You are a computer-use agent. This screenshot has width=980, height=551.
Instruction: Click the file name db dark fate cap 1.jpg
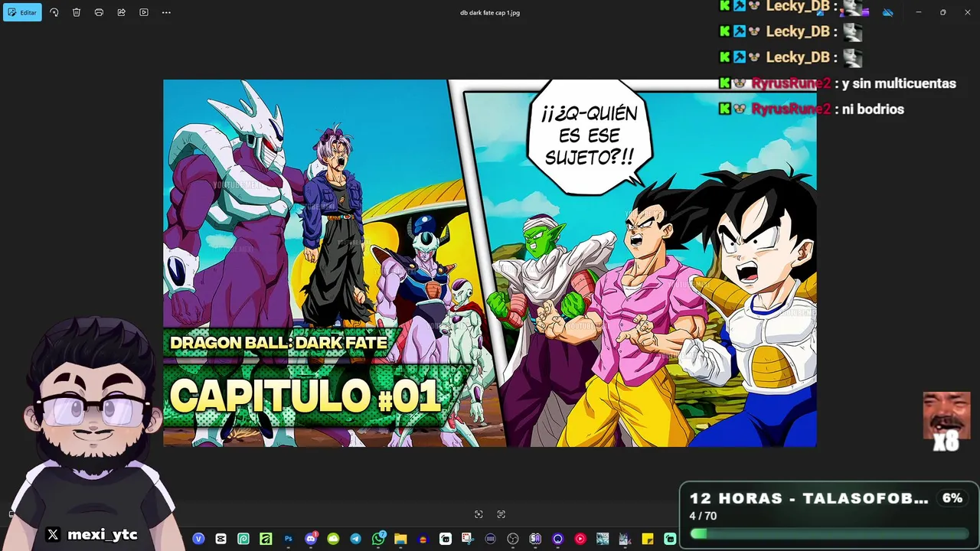point(490,12)
